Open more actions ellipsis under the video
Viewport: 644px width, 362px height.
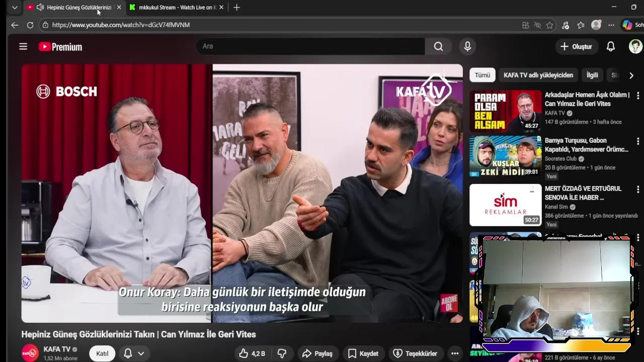tap(455, 353)
